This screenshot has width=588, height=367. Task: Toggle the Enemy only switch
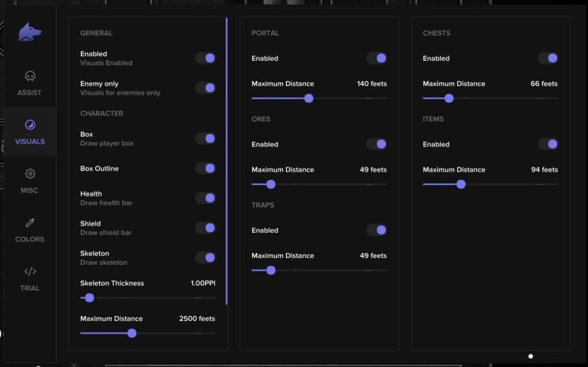pyautogui.click(x=206, y=88)
